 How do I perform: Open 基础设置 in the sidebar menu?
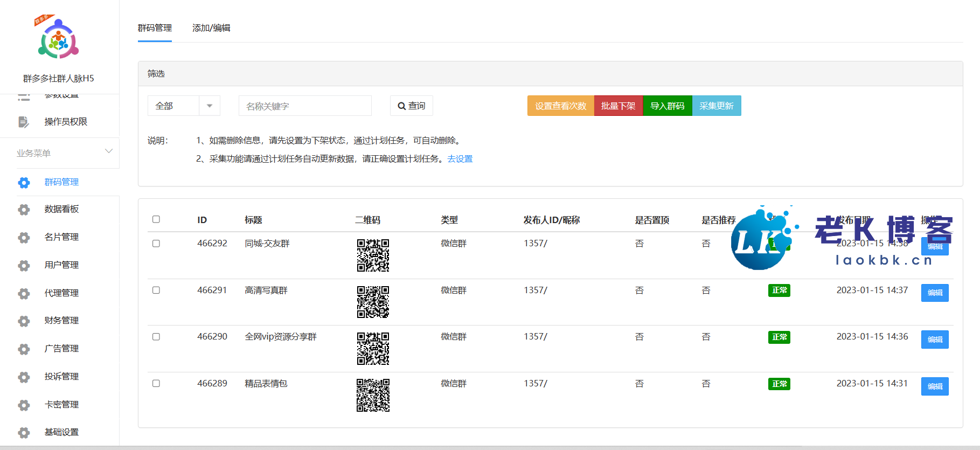61,432
